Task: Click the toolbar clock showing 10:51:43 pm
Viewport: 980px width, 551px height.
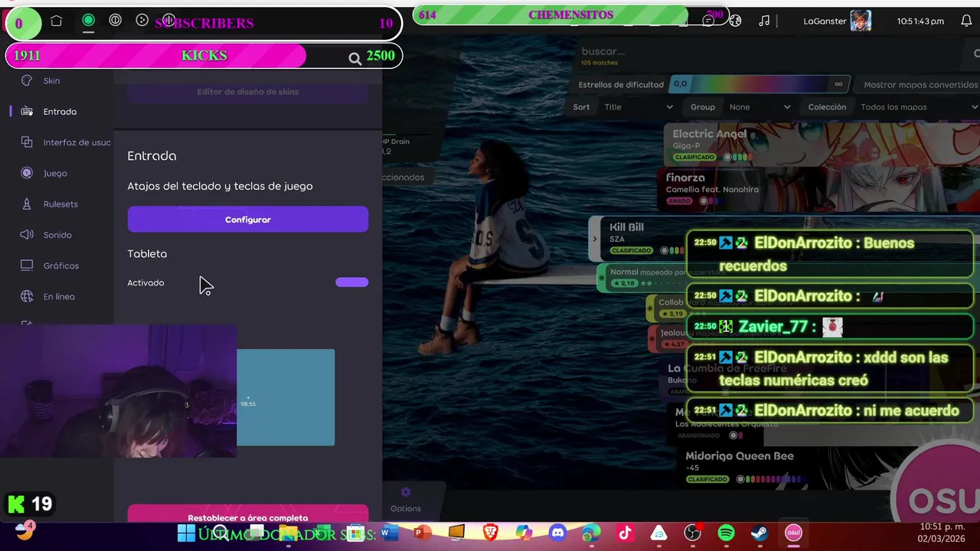Action: pos(920,21)
